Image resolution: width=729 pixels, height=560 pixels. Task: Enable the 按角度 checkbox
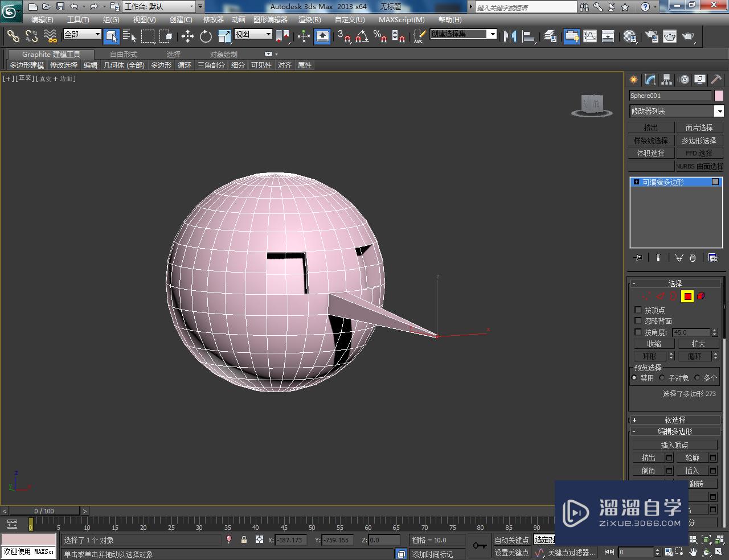pyautogui.click(x=638, y=332)
